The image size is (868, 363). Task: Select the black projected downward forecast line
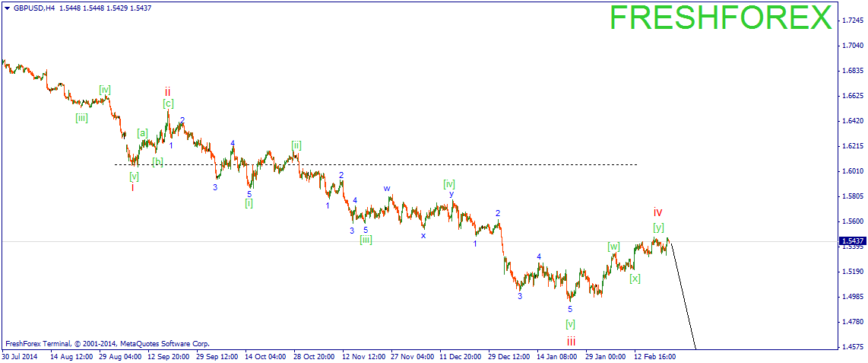click(x=682, y=297)
